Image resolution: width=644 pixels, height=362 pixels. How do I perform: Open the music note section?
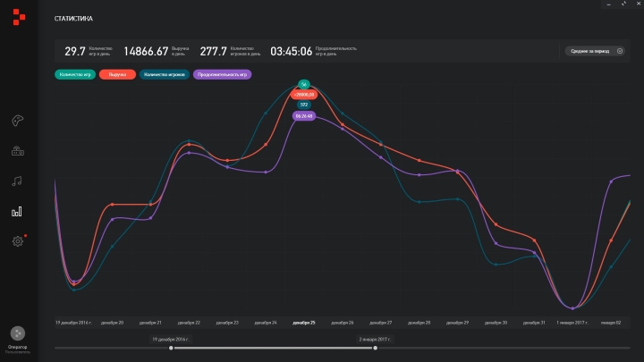[16, 181]
